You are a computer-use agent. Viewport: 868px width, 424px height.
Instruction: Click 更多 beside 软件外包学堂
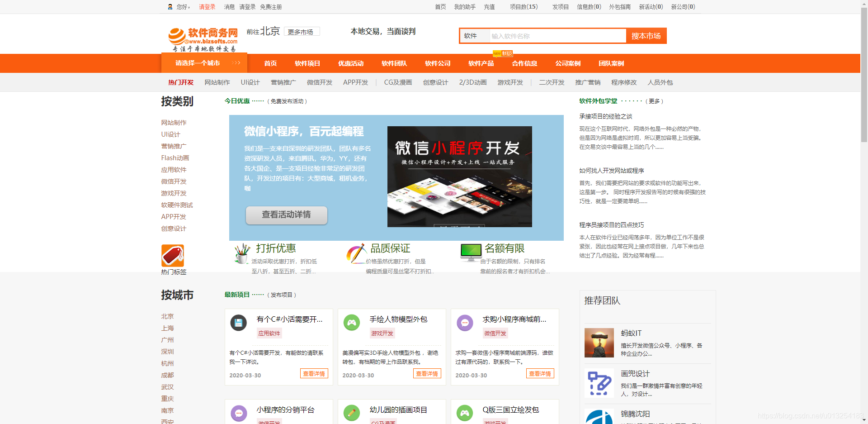pos(654,101)
